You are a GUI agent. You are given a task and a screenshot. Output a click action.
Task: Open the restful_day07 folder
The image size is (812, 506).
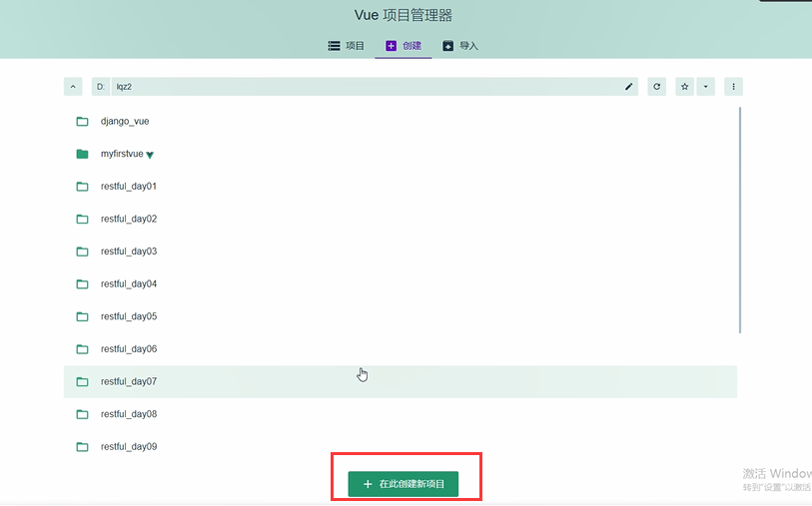(401, 382)
